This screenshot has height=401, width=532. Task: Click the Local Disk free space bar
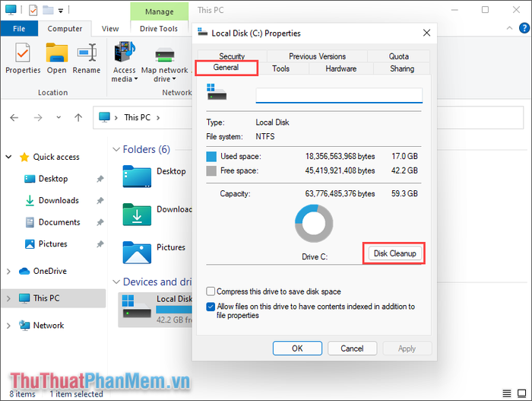pos(174,309)
